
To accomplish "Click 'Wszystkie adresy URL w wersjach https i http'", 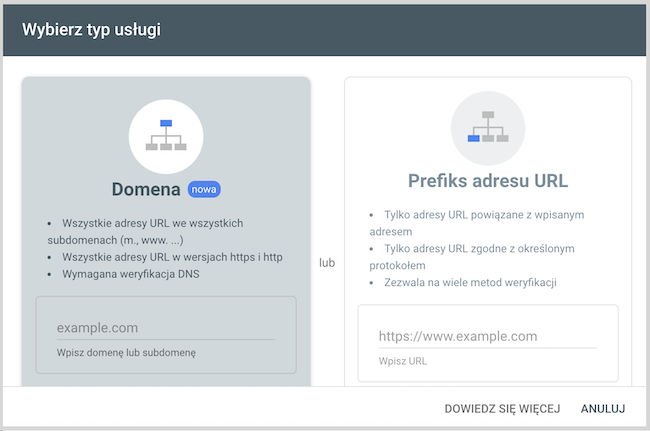I will (x=172, y=257).
